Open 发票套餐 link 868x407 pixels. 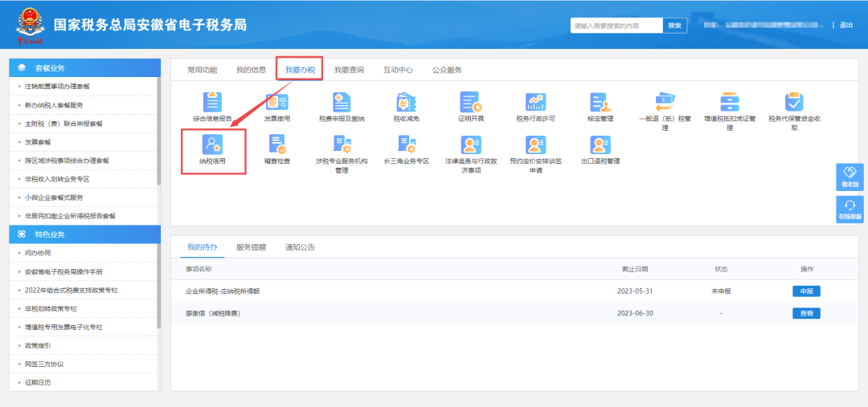(38, 142)
